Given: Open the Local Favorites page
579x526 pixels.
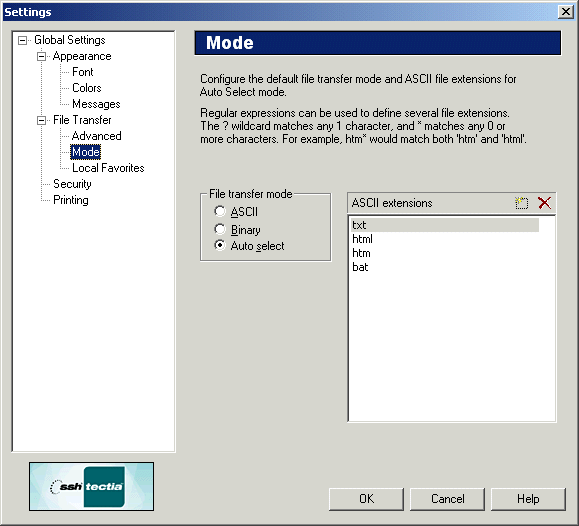Looking at the screenshot, I should [x=108, y=168].
